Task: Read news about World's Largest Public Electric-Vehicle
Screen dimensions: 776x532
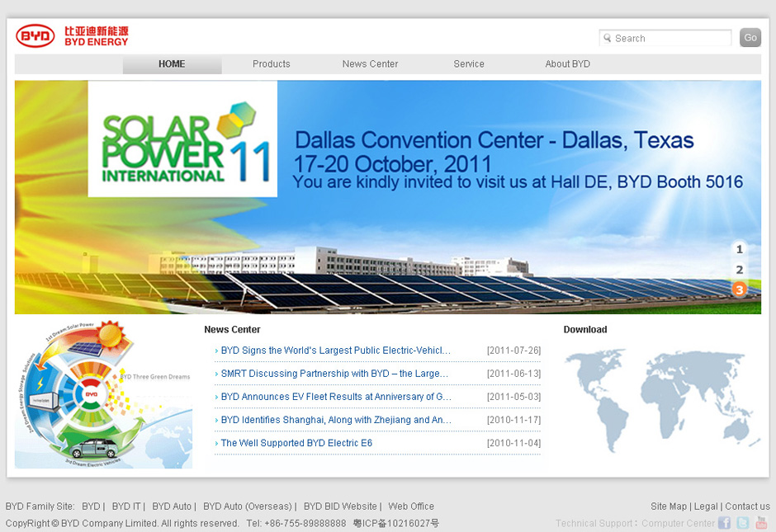Action: (335, 351)
